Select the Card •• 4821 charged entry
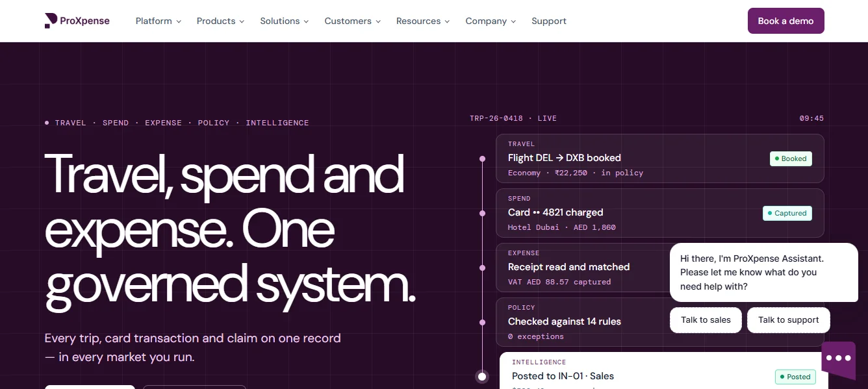Screen dimensions: 868x389 click(660, 213)
